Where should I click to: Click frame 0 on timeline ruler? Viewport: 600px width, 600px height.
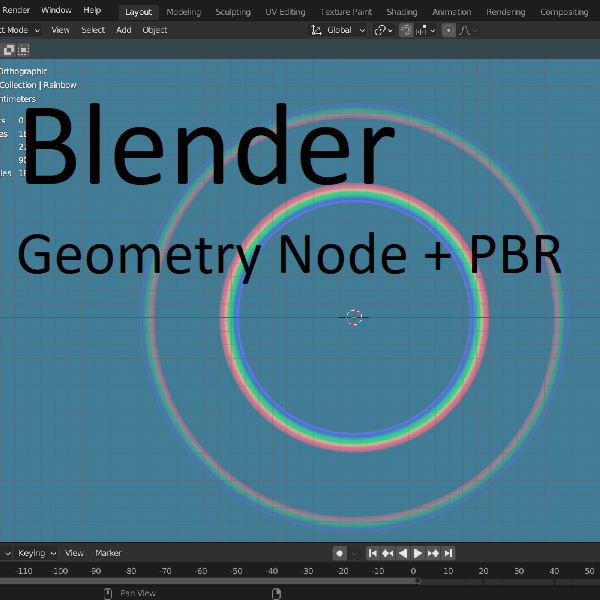[413, 571]
